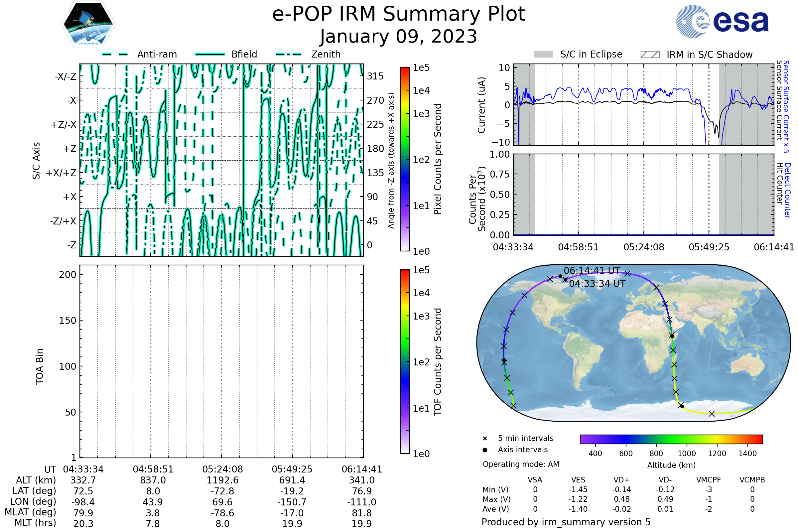798x532 pixels.
Task: Click the 06:14:41 UT orbit label on the map
Action: pyautogui.click(x=592, y=271)
